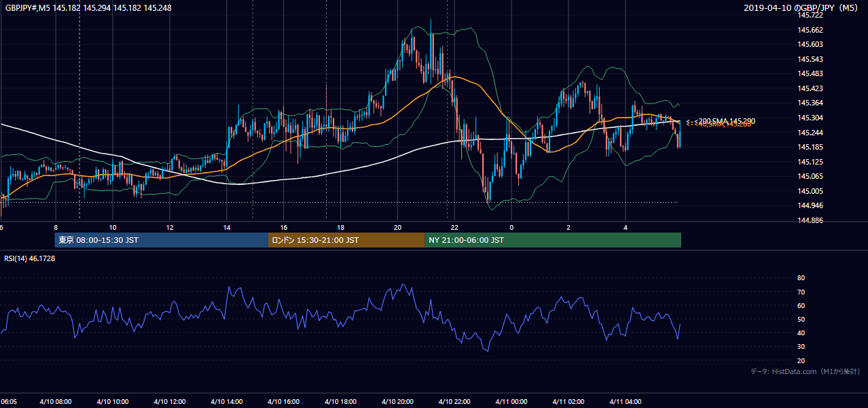Click the RSI scale value 30
The height and width of the screenshot is (408, 868).
click(x=801, y=347)
